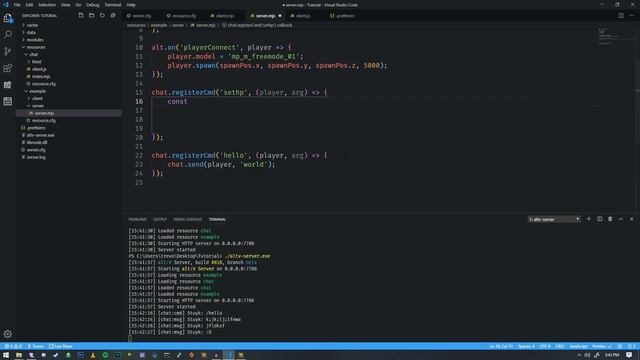Select the terminal dropdown '1: altv-server'
The image size is (640, 360).
pyautogui.click(x=554, y=219)
